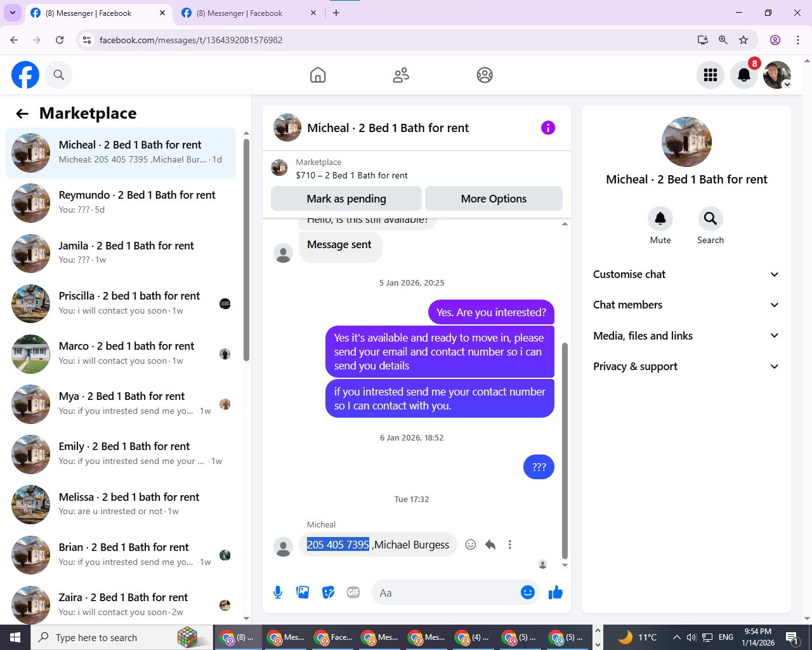Open Jamila's 2 Bed 1 Bath conversation
Screen dimensions: 812x650
[121, 253]
